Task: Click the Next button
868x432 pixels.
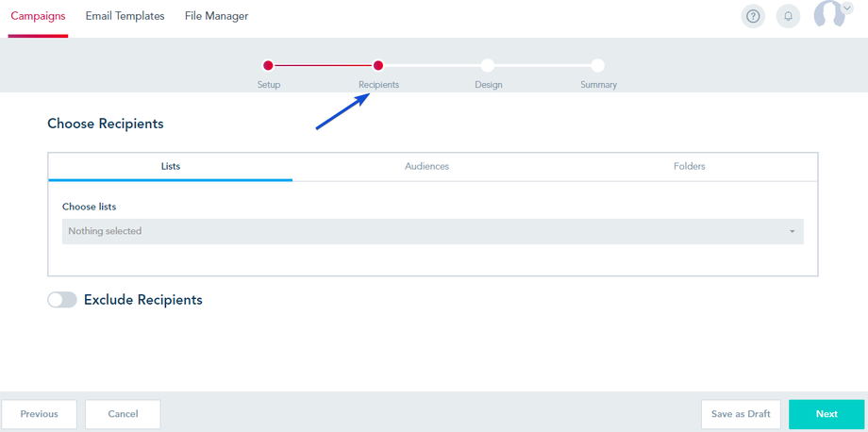Action: [826, 414]
